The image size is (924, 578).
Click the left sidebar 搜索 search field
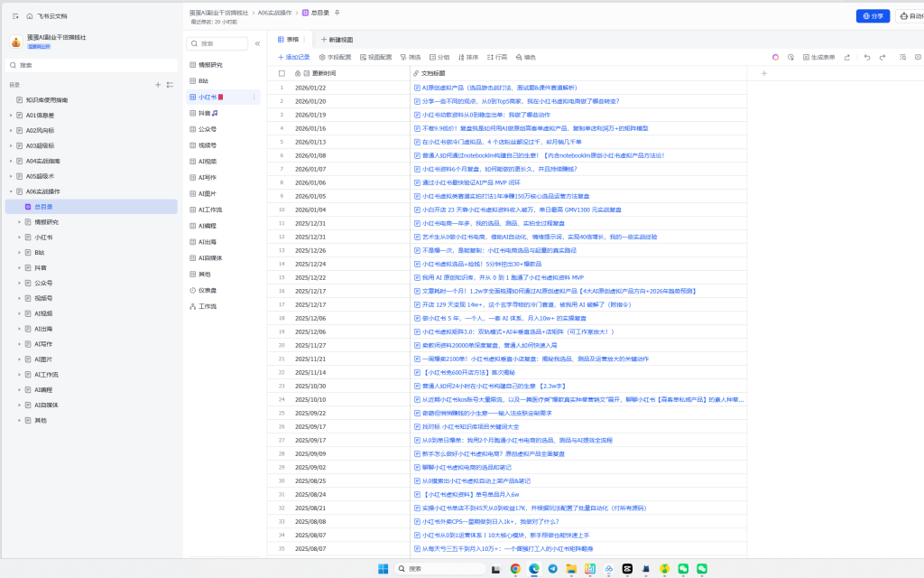tap(90, 65)
